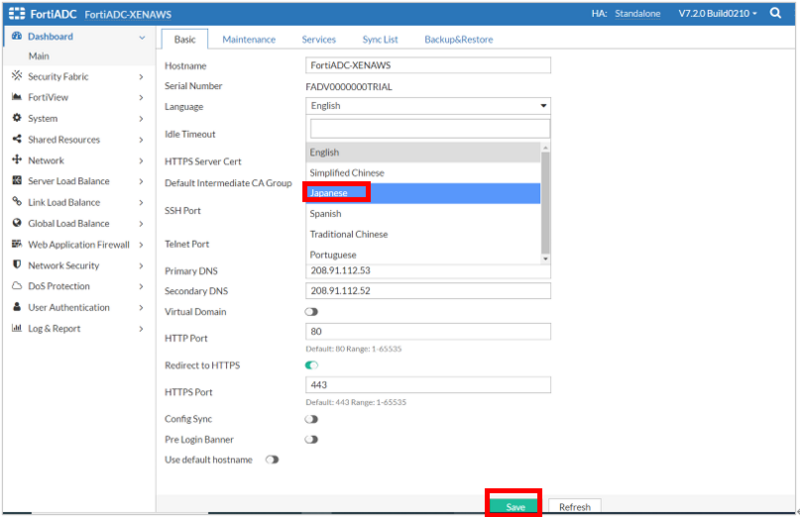Open the search magnifier icon

pos(775,13)
